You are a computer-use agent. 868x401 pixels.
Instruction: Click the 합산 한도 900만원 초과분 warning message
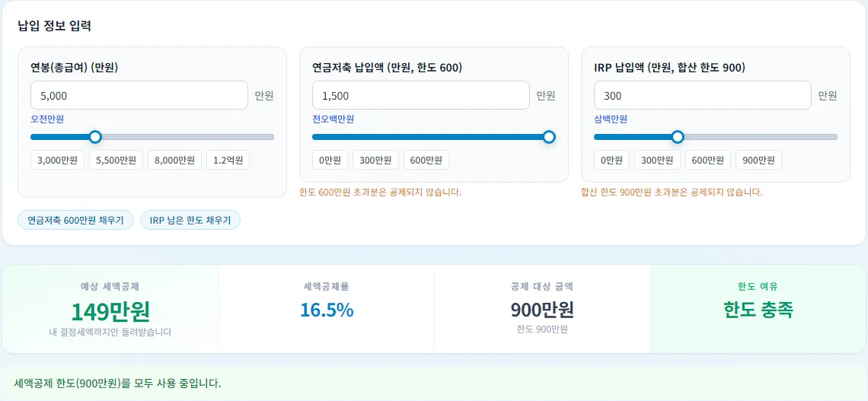coord(672,193)
